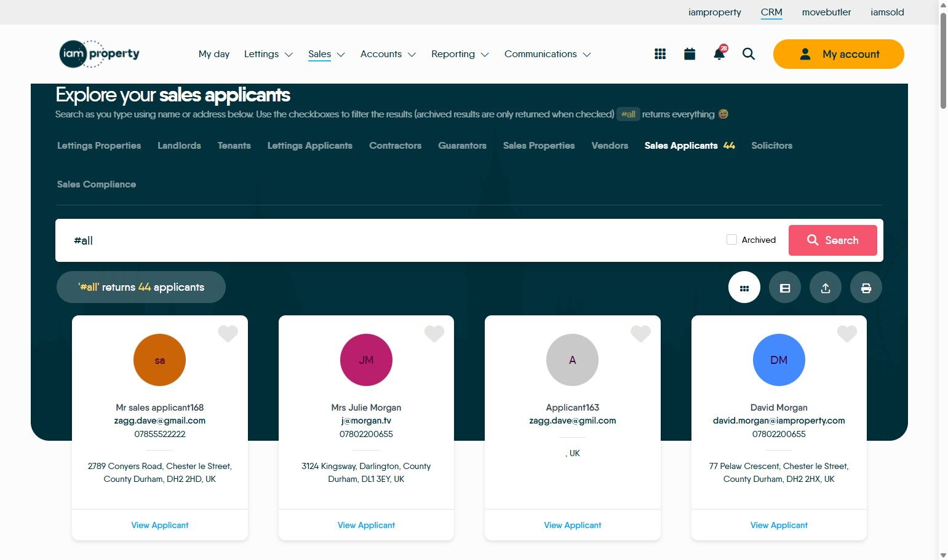Switch to grid card view
Screen dimensions: 948x560
pos(744,288)
